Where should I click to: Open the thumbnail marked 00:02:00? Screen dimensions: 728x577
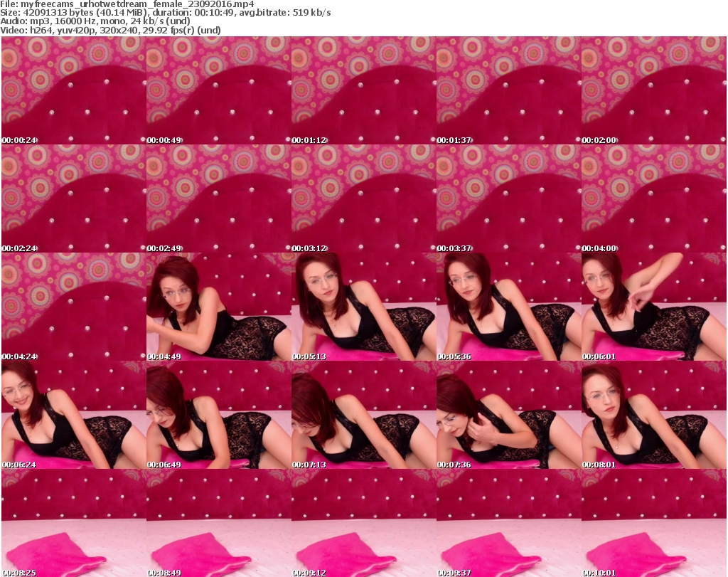[653, 90]
